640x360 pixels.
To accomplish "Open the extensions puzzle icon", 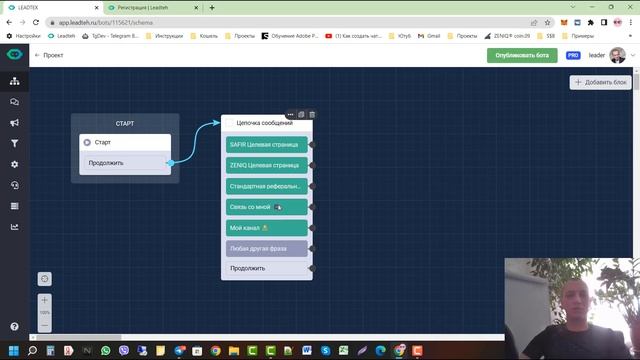I will pyautogui.click(x=591, y=22).
